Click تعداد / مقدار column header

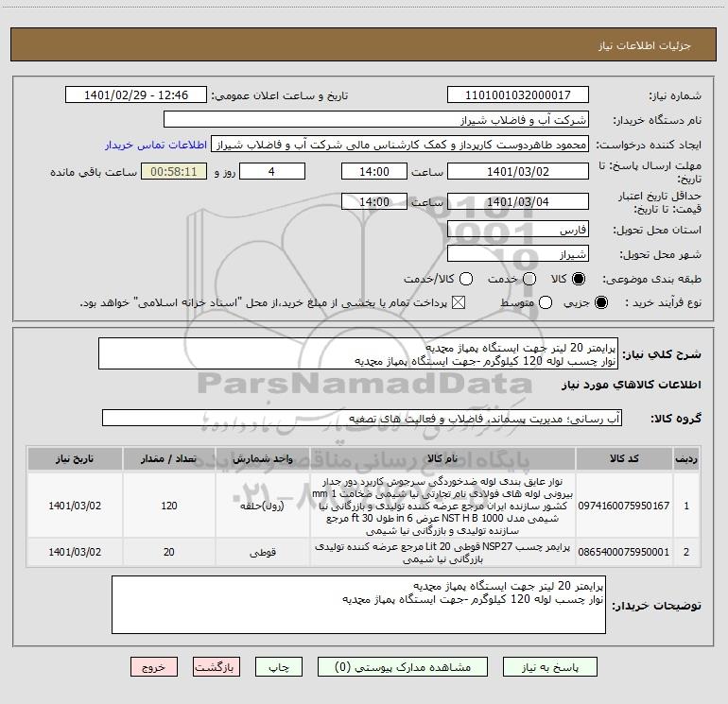[169, 458]
